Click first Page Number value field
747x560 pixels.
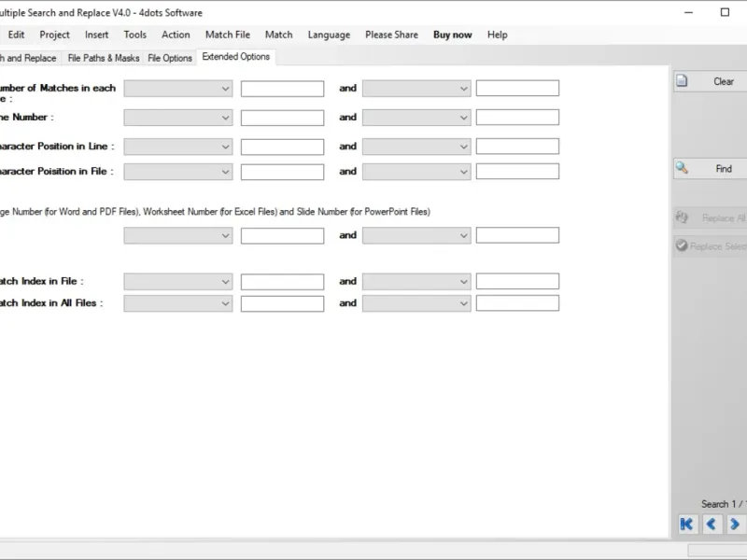pyautogui.click(x=283, y=236)
